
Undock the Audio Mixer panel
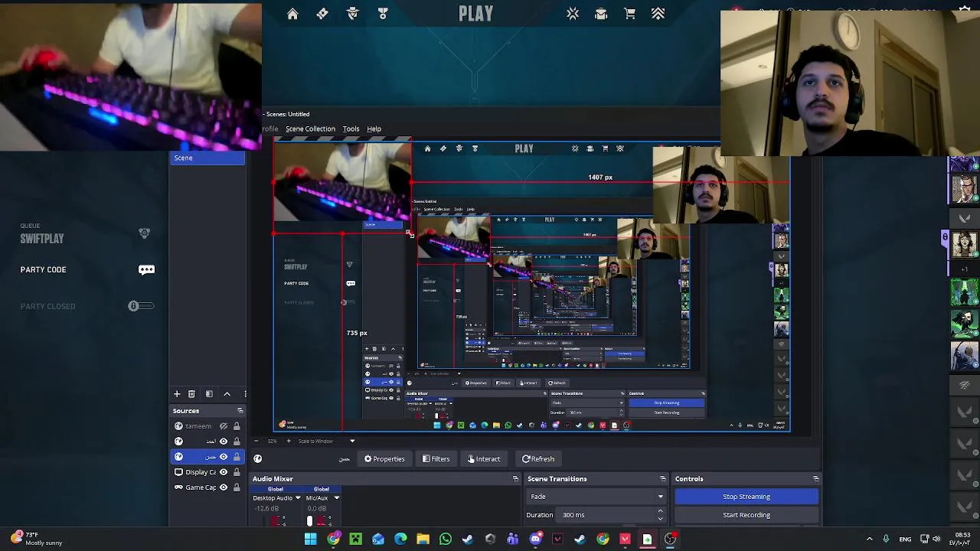(x=515, y=479)
